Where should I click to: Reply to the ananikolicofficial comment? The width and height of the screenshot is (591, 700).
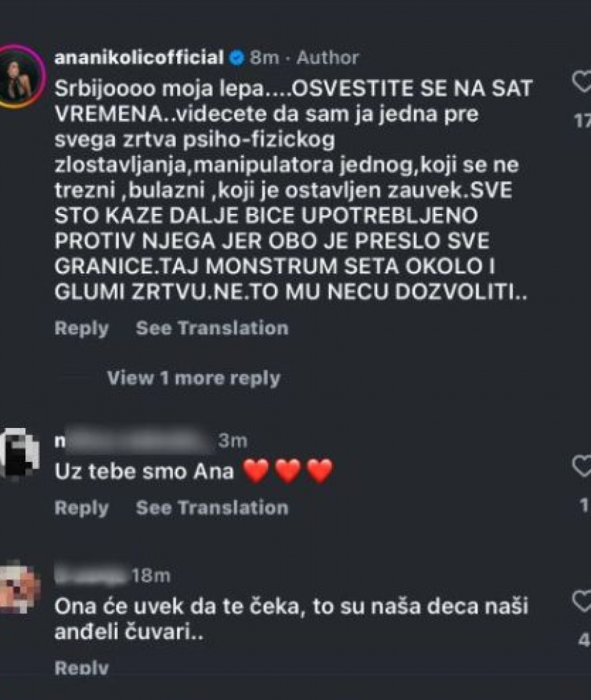(82, 329)
